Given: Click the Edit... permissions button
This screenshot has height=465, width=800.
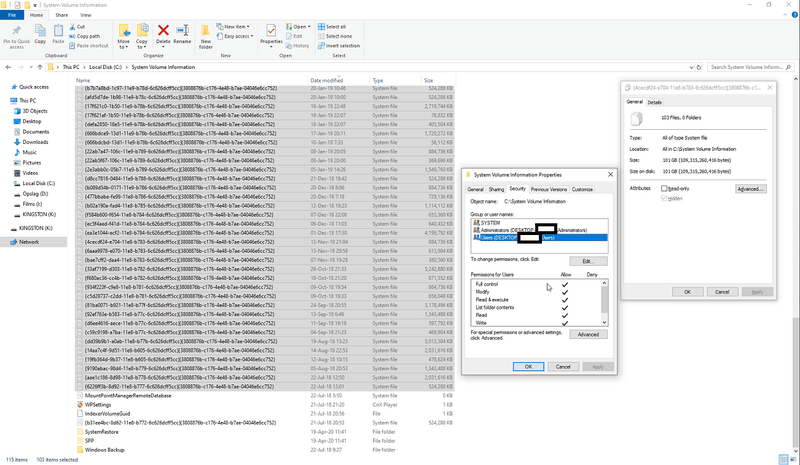Looking at the screenshot, I should pos(588,260).
